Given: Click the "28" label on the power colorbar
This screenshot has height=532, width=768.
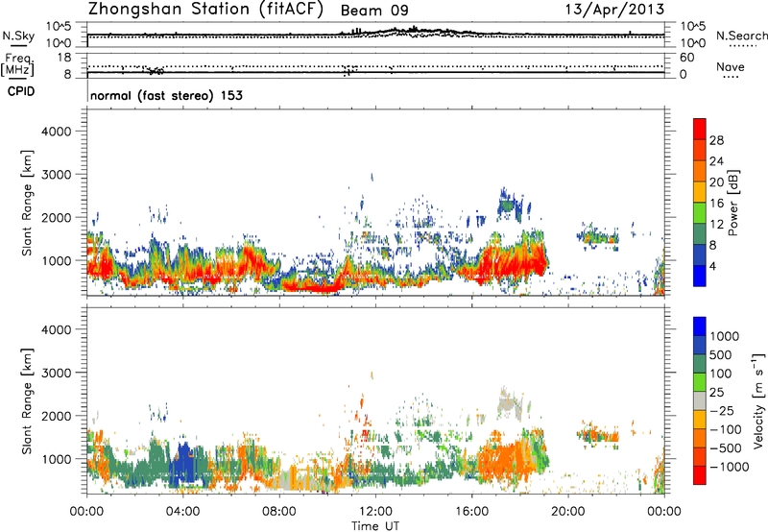Looking at the screenshot, I should click(716, 140).
